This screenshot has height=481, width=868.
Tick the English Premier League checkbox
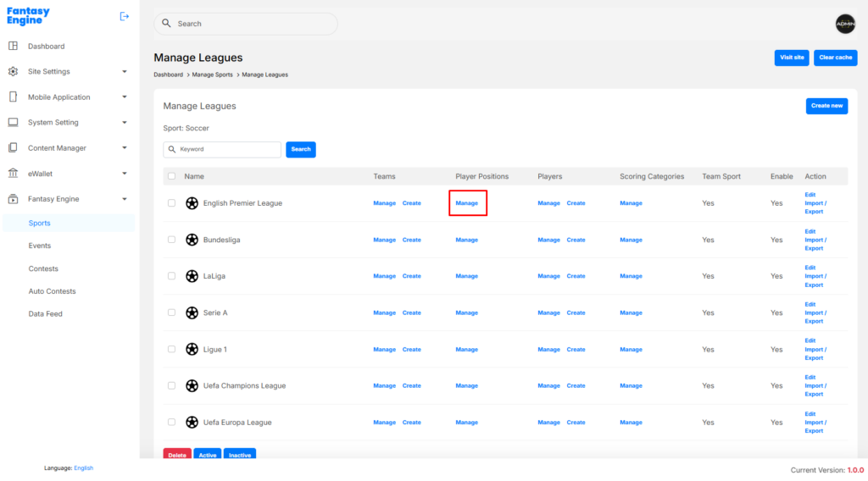pyautogui.click(x=171, y=203)
